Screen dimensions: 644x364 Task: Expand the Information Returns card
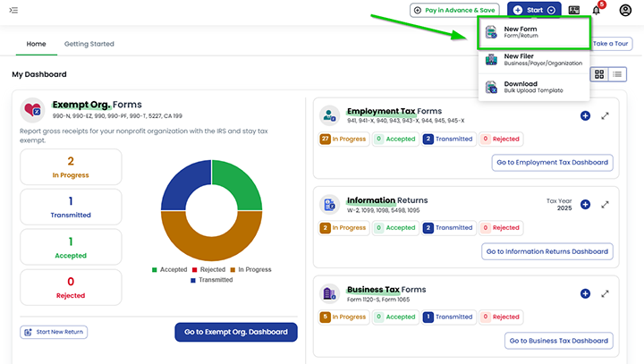click(x=605, y=205)
